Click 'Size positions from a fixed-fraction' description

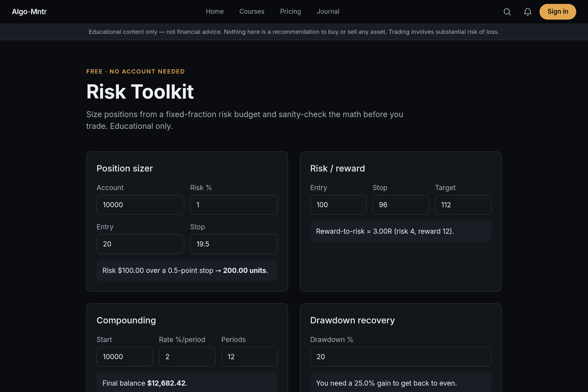tap(245, 120)
